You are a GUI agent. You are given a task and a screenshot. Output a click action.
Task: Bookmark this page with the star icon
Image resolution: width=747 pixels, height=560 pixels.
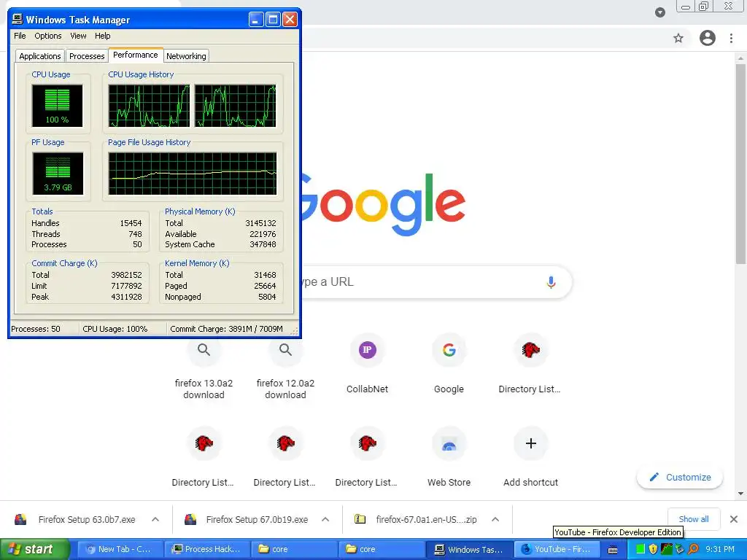678,38
